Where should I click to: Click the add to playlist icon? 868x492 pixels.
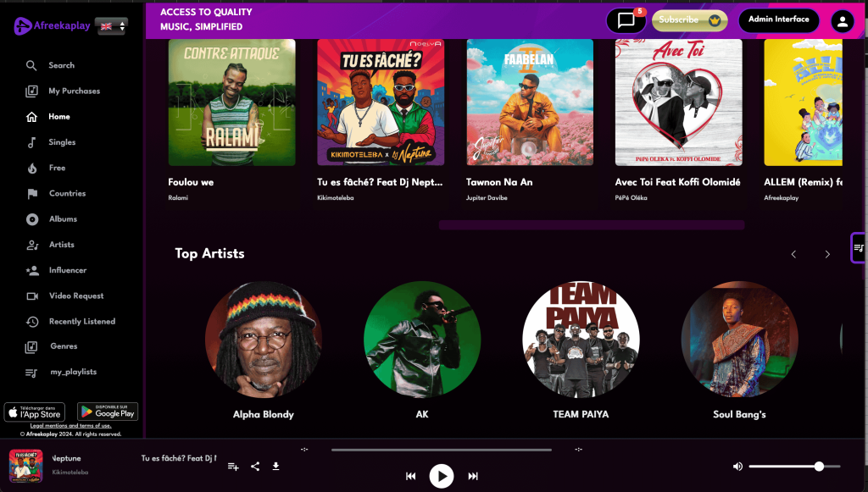click(233, 467)
